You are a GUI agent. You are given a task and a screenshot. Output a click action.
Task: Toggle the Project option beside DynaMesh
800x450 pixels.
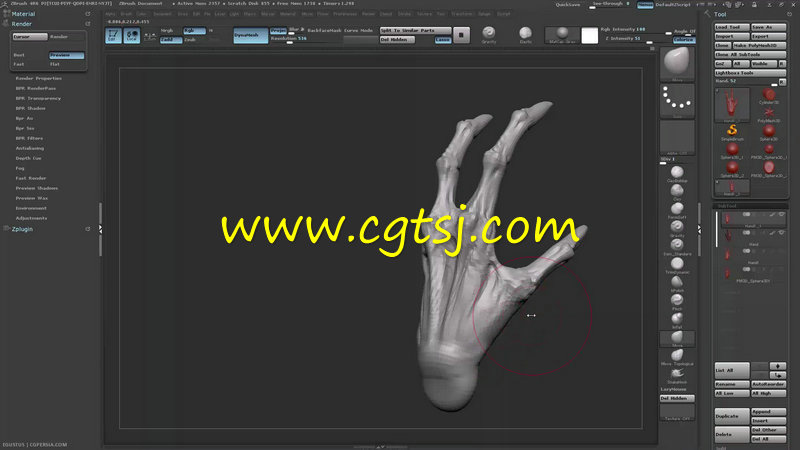(278, 31)
